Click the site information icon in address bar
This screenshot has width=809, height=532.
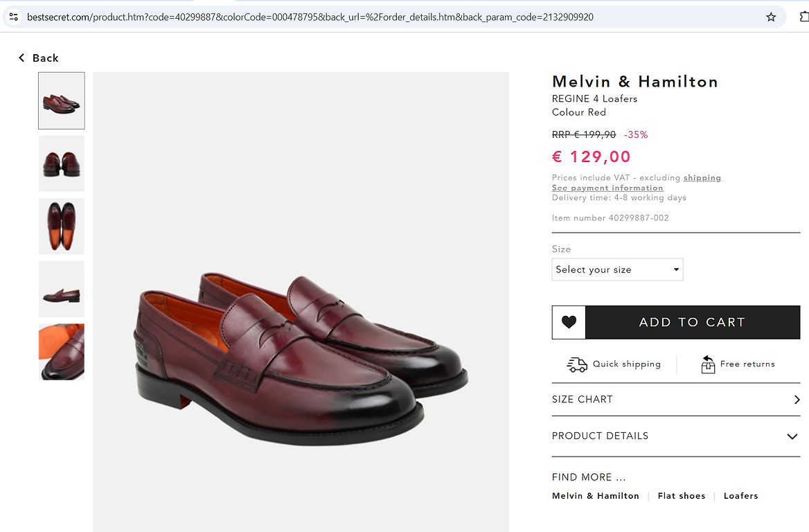(x=13, y=17)
